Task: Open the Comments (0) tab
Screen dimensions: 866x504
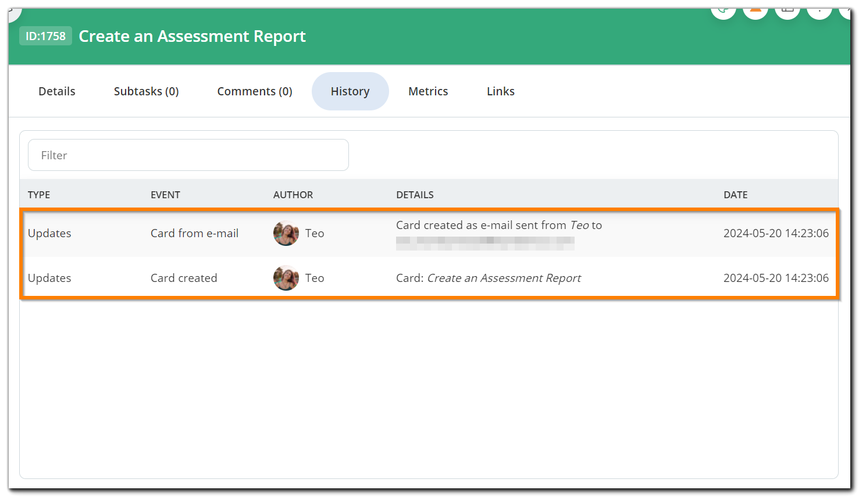Action: pyautogui.click(x=255, y=91)
